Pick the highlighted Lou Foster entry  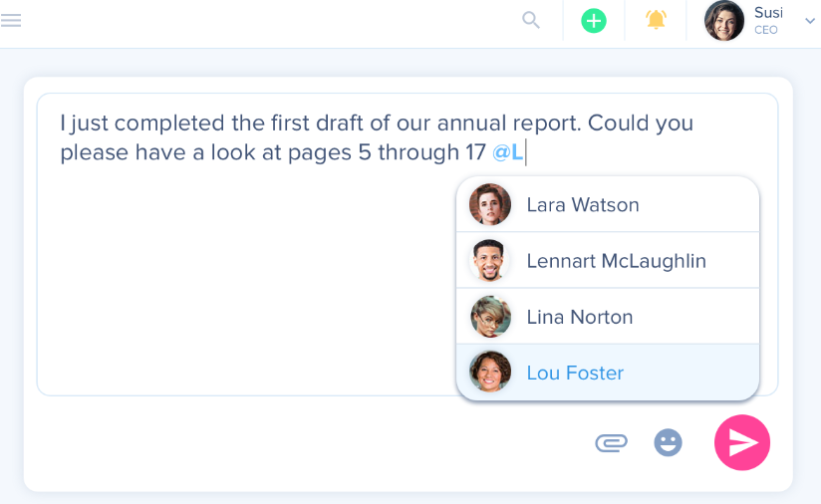point(575,373)
